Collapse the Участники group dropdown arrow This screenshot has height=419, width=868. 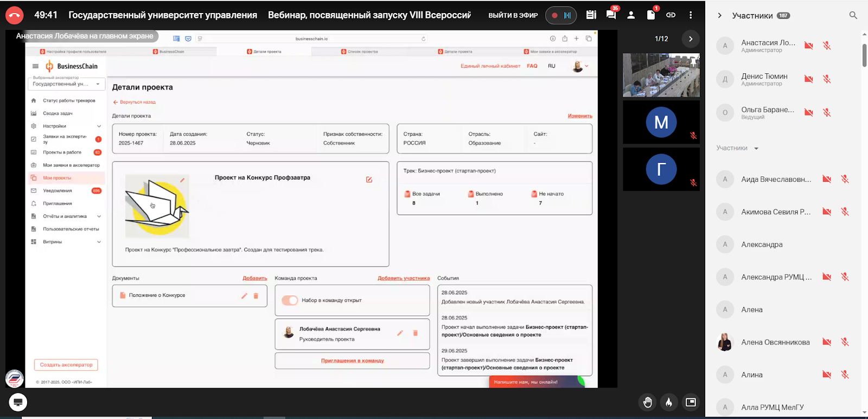point(756,148)
